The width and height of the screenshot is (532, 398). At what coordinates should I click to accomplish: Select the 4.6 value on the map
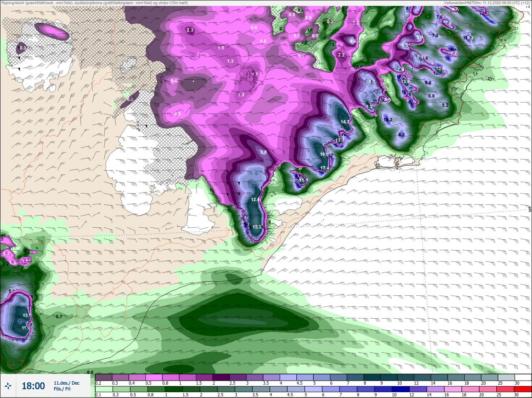[x=353, y=41]
